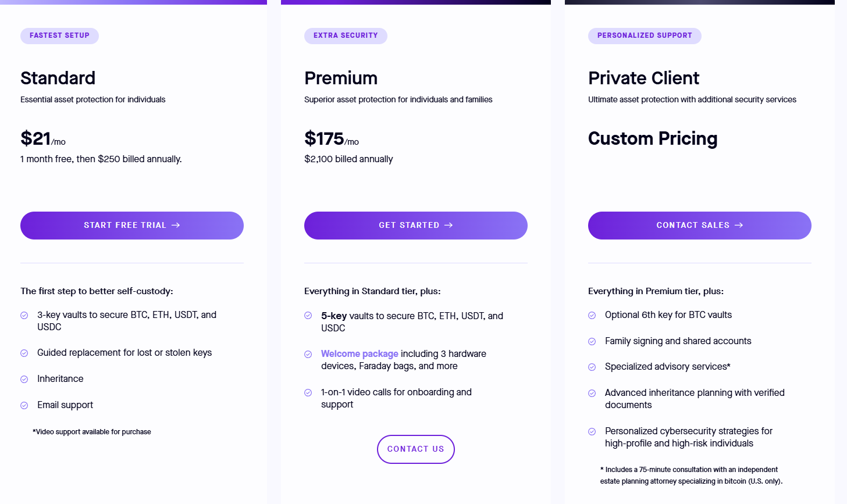Click checkmark icon next to Guided replacement
Screen dimensions: 847x504
coord(24,353)
